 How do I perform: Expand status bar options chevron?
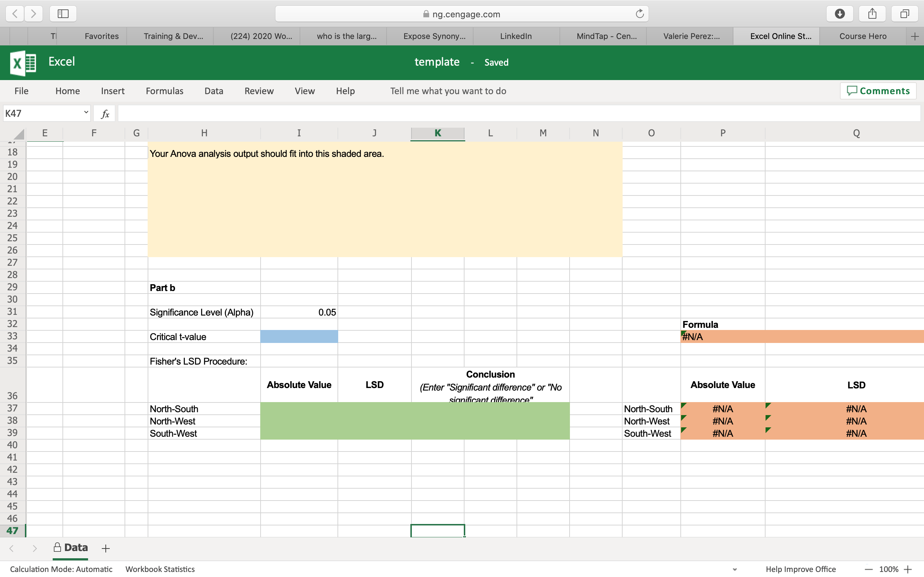pyautogui.click(x=735, y=569)
